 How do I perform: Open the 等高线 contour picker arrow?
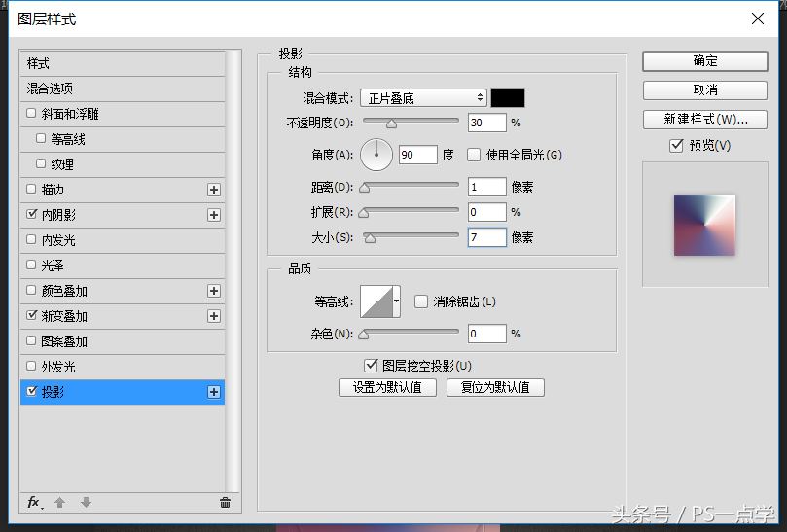397,301
